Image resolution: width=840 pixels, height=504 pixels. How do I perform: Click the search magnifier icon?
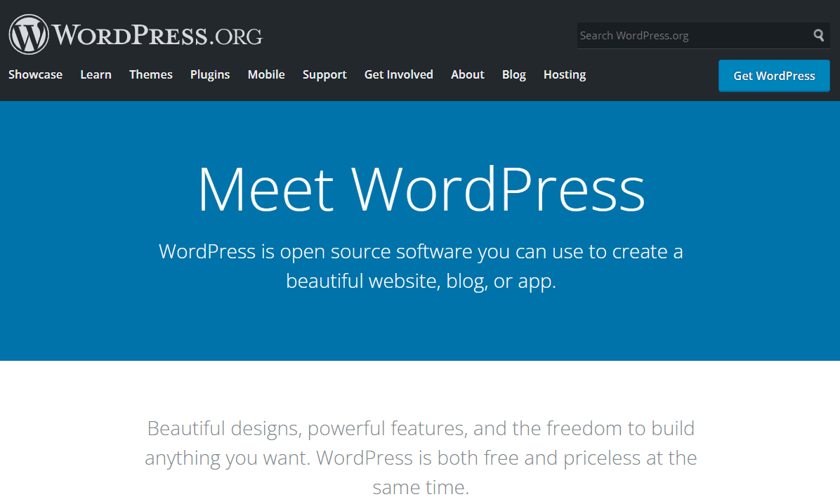pyautogui.click(x=818, y=35)
